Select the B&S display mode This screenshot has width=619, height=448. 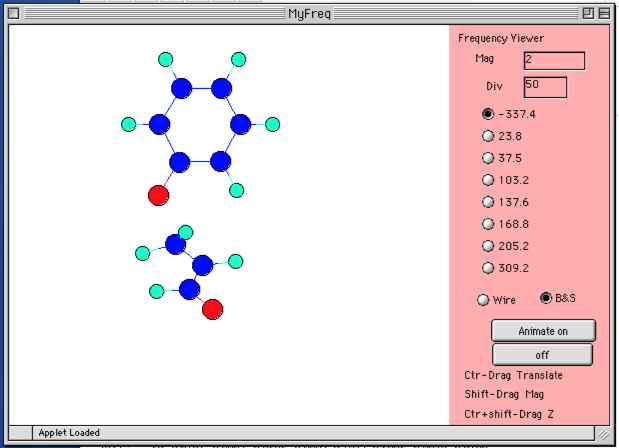click(x=546, y=298)
